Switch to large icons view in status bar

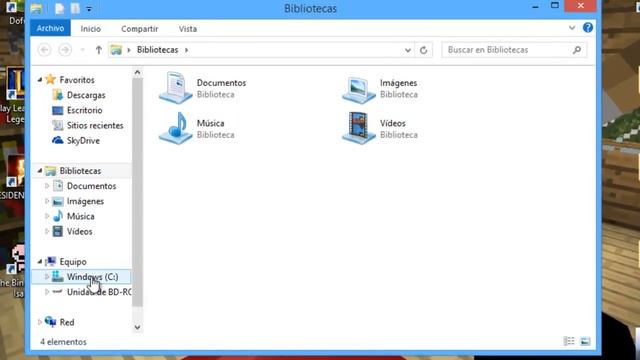click(585, 341)
